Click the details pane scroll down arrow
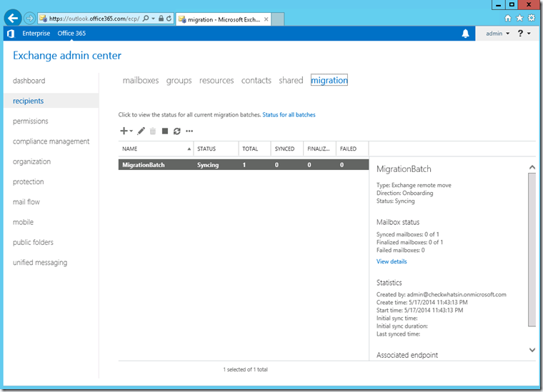Image resolution: width=543 pixels, height=392 pixels. pyautogui.click(x=532, y=350)
